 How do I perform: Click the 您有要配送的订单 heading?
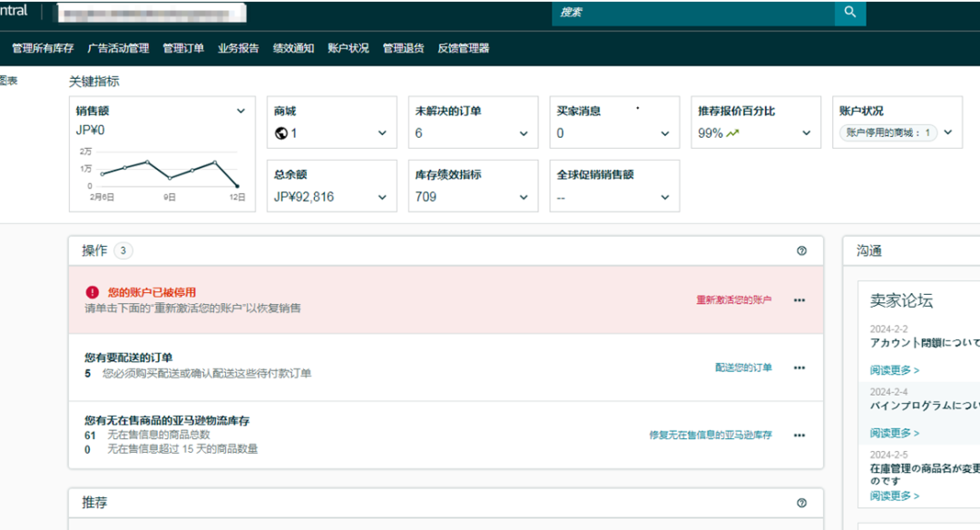coord(128,358)
